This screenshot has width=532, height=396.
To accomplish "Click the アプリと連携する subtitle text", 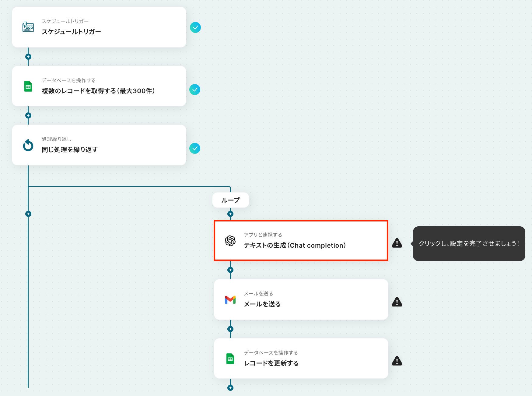I will point(263,235).
